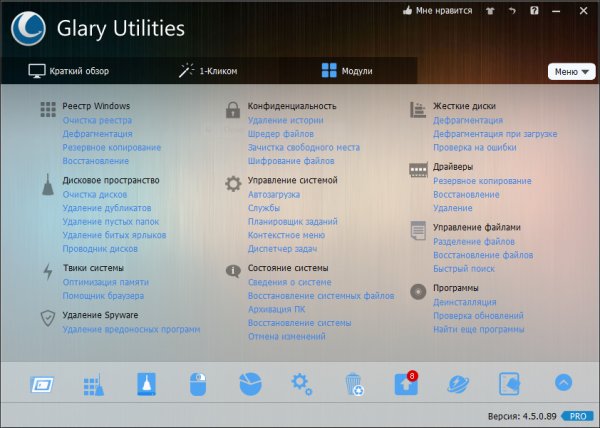Viewport: 600px width, 428px height.
Task: Click the PRO badge near the version
Action: tap(578, 416)
